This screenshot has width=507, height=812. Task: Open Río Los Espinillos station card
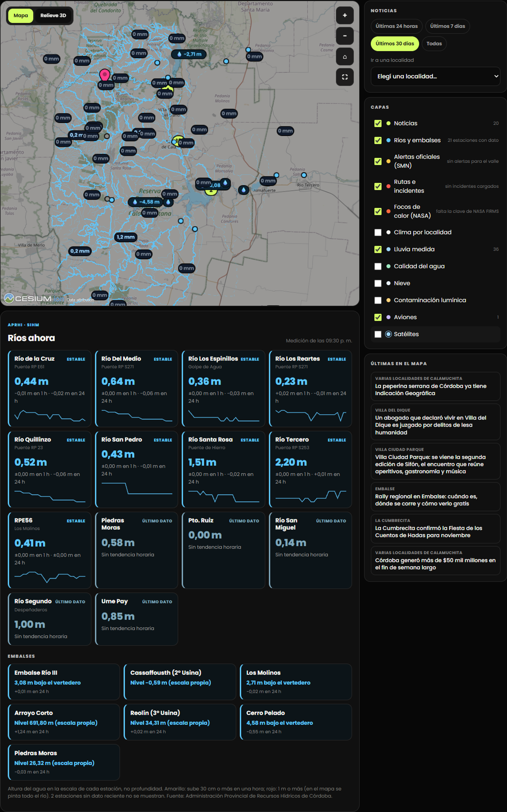(x=223, y=389)
